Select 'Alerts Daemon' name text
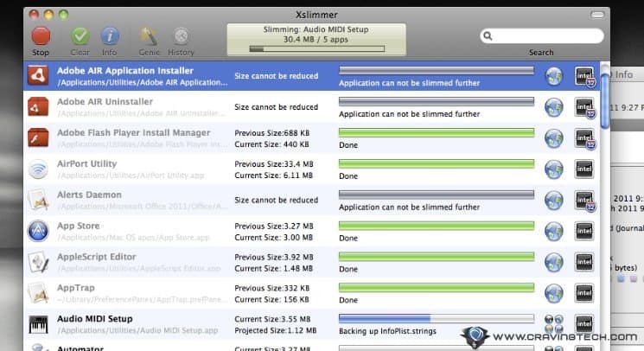Screen dimensions: 644x351 89,195
